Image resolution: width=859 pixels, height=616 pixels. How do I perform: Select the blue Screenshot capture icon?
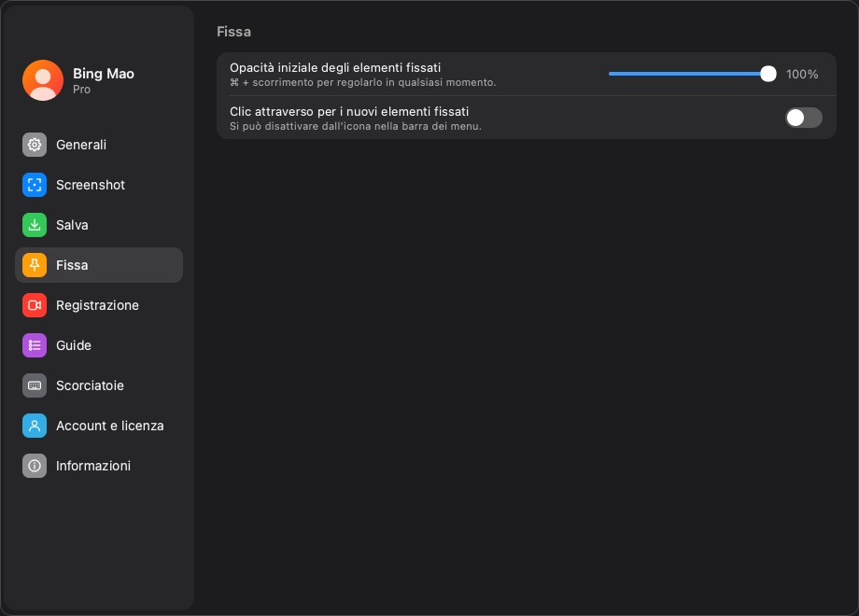click(35, 185)
